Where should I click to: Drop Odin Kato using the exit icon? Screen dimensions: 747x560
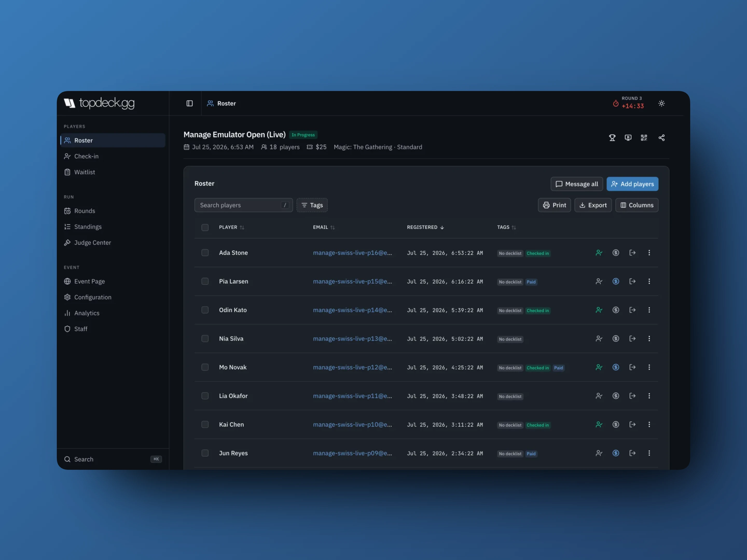(632, 310)
